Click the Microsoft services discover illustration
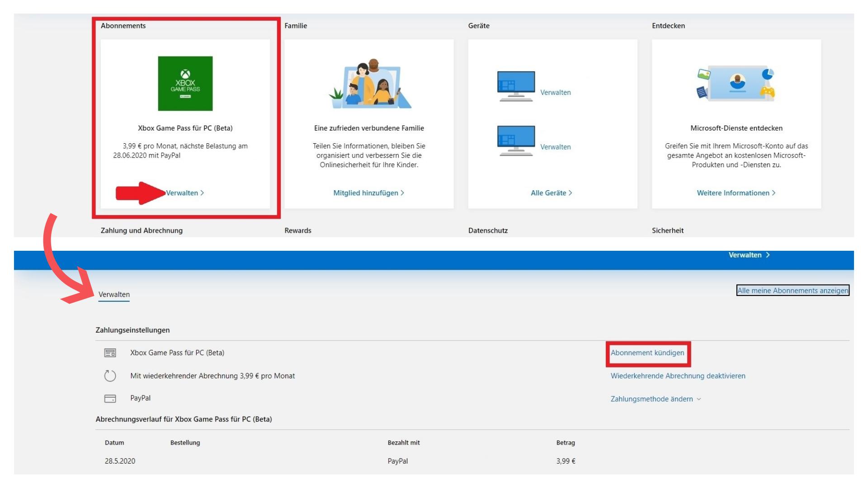868x488 pixels. [x=736, y=84]
